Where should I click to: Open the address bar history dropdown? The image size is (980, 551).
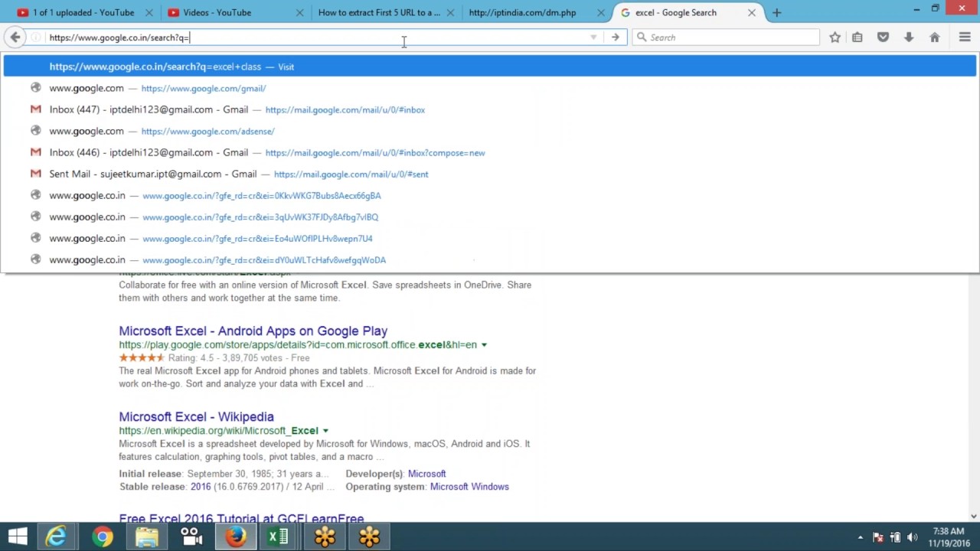pyautogui.click(x=593, y=37)
